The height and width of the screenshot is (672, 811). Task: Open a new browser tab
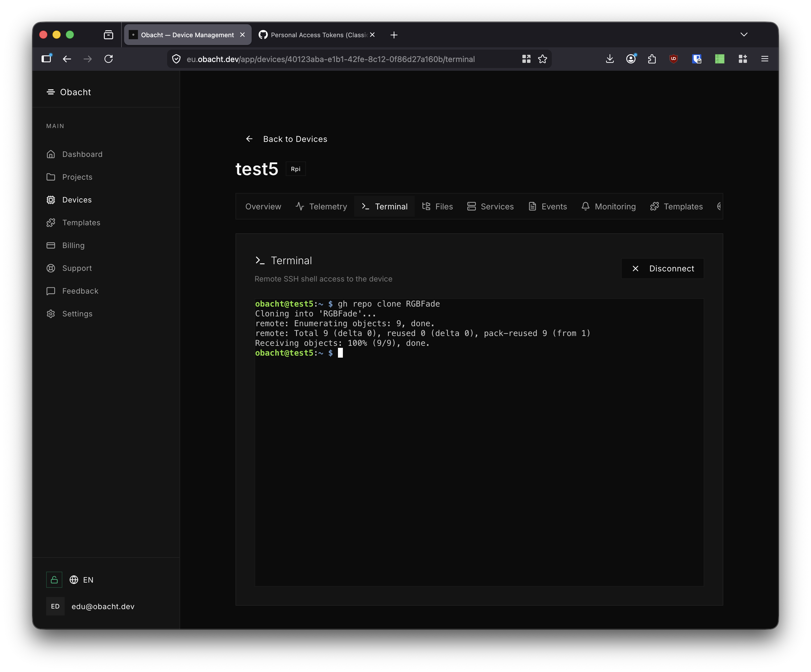tap(394, 35)
